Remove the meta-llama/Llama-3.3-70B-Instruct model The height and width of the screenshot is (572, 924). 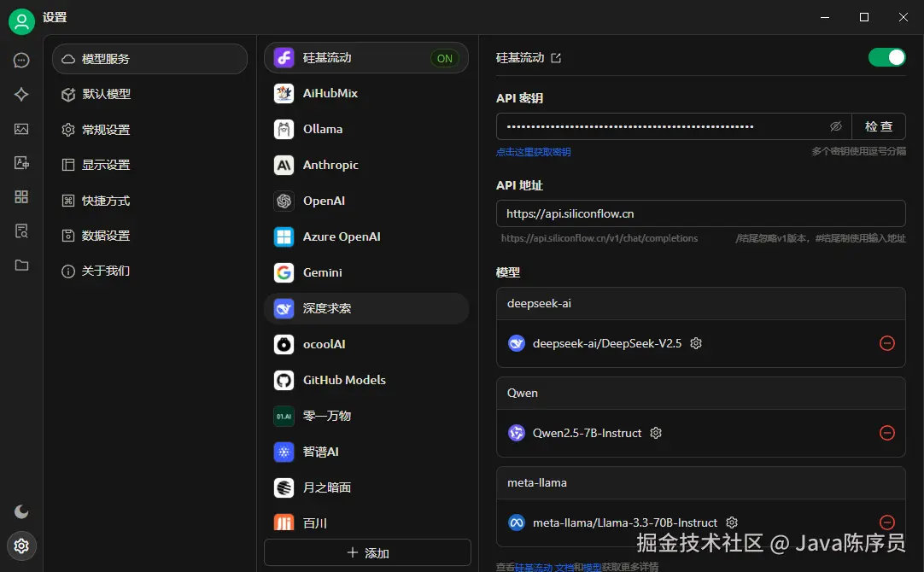coord(887,522)
